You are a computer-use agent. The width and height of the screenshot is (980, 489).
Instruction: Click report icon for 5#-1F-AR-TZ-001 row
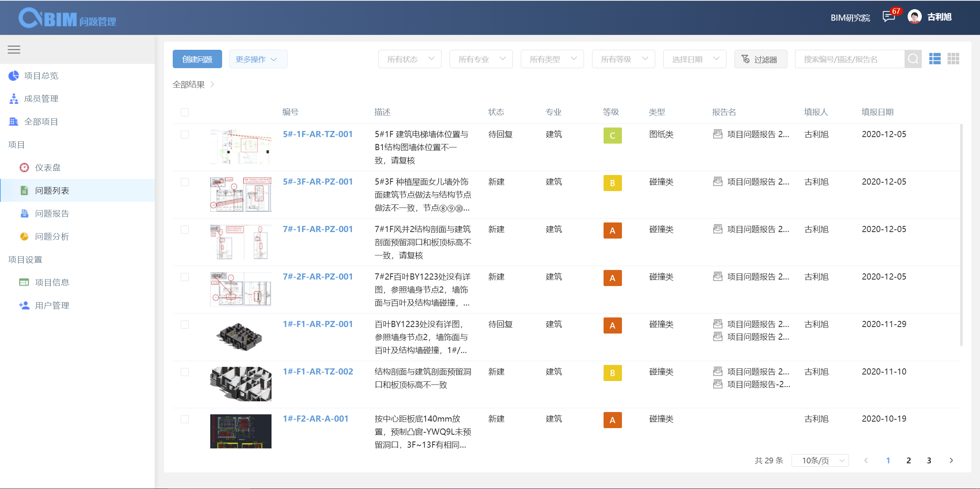pos(717,134)
